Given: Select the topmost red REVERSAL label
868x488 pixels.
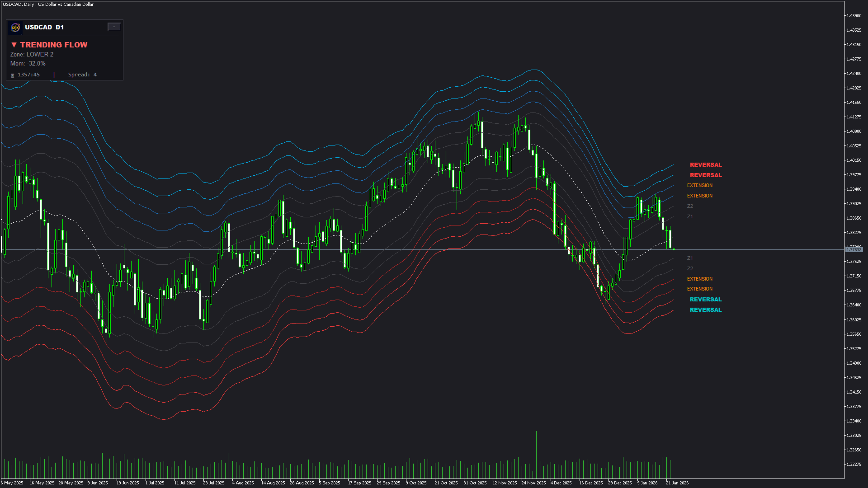Looking at the screenshot, I should pos(705,165).
